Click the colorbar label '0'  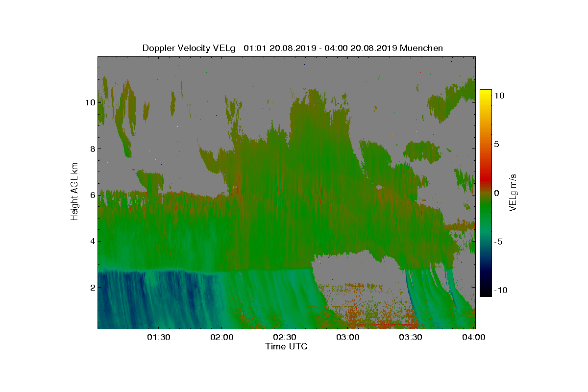coord(496,193)
